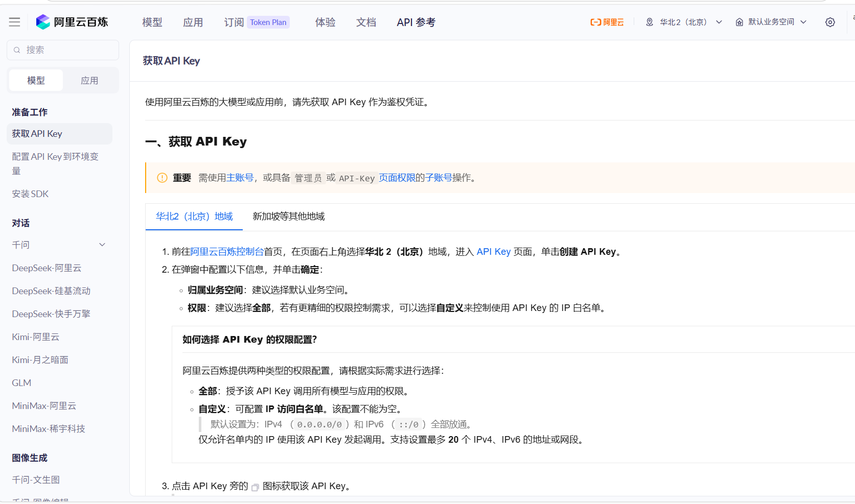Click the search magnifier icon
This screenshot has height=504, width=855.
coord(17,50)
